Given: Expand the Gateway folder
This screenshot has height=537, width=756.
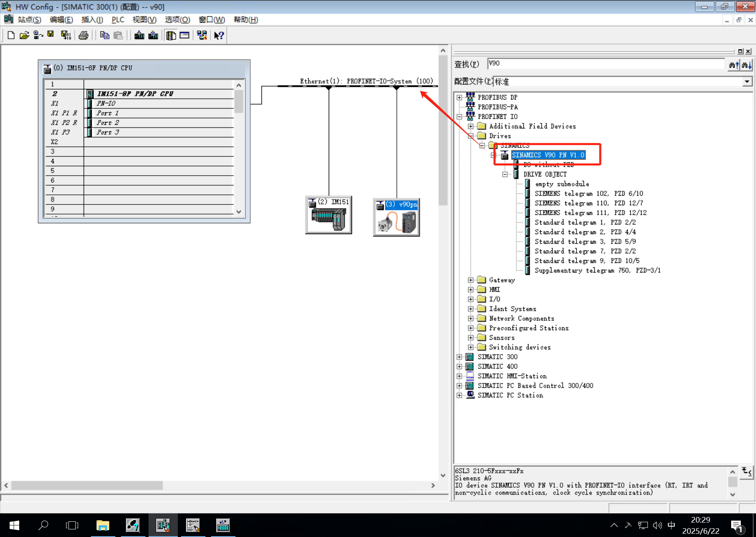Looking at the screenshot, I should point(470,280).
